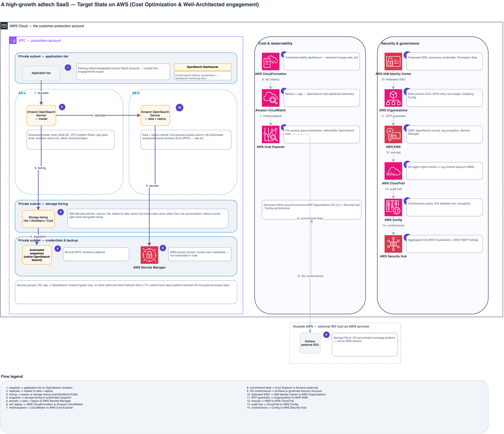Click the 'Bounds RPO; reviewed cadence' note
Screen dimensions: 504x434
(x=96, y=254)
